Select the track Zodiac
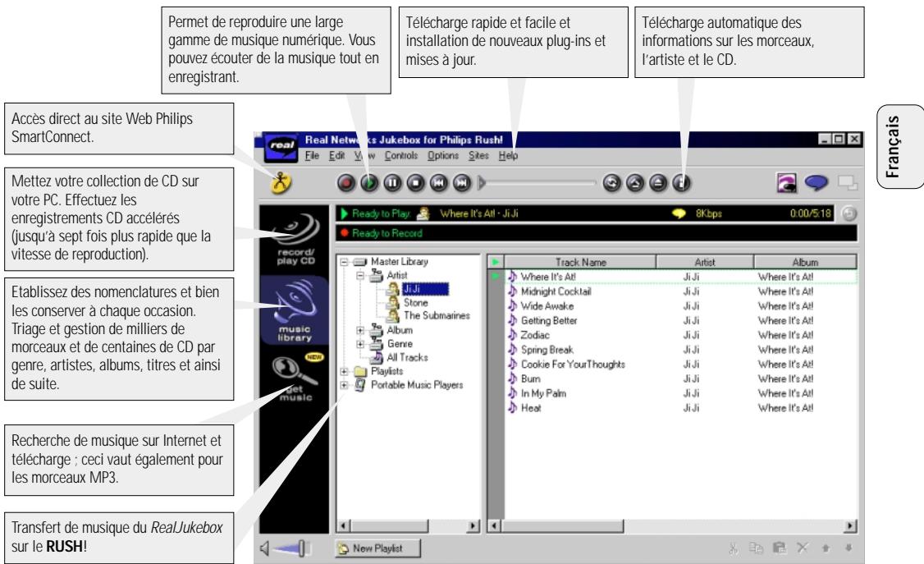This screenshot has width=924, height=564. click(535, 335)
